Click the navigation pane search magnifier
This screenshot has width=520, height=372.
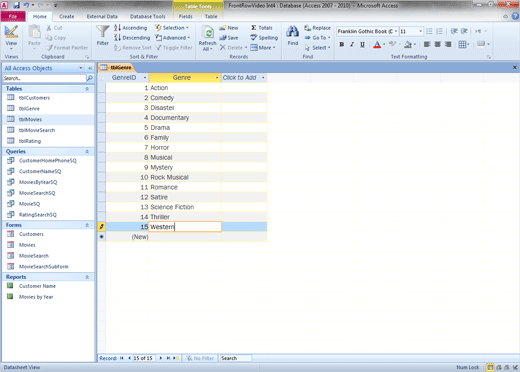89,78
